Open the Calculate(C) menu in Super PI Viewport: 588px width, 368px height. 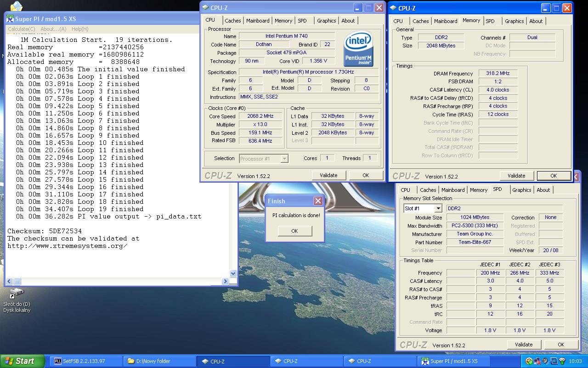point(21,29)
